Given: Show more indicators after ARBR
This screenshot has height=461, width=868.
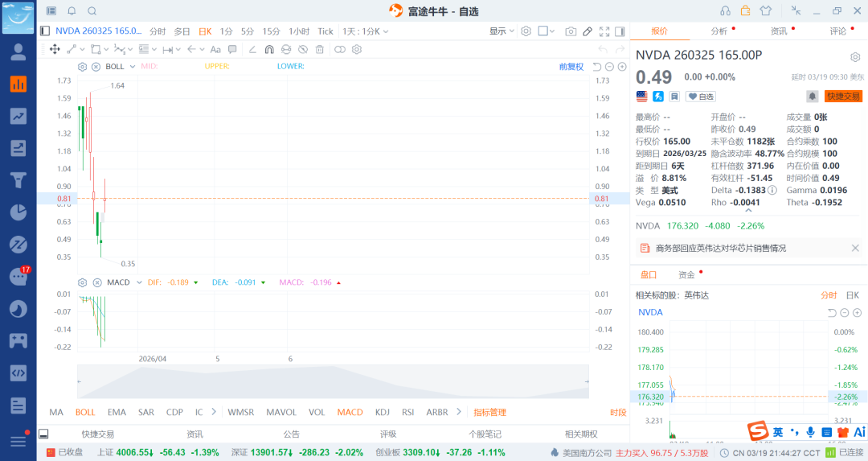Looking at the screenshot, I should pyautogui.click(x=458, y=412).
